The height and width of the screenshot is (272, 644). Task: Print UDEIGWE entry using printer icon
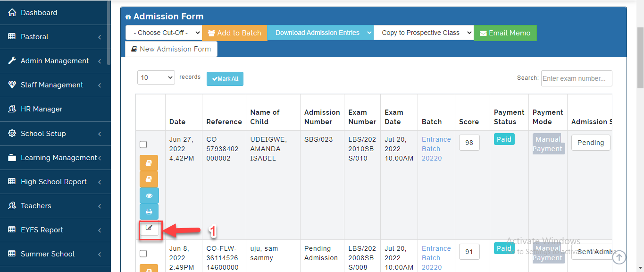click(x=149, y=212)
